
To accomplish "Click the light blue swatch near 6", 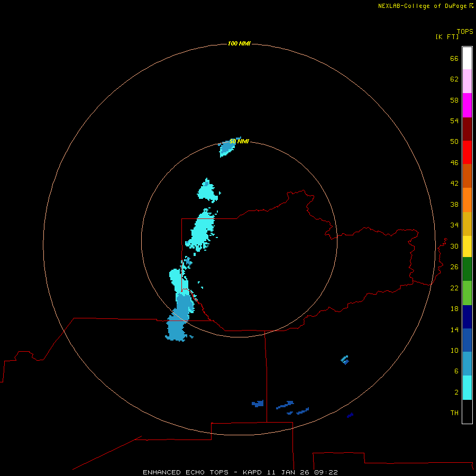I will [467, 363].
